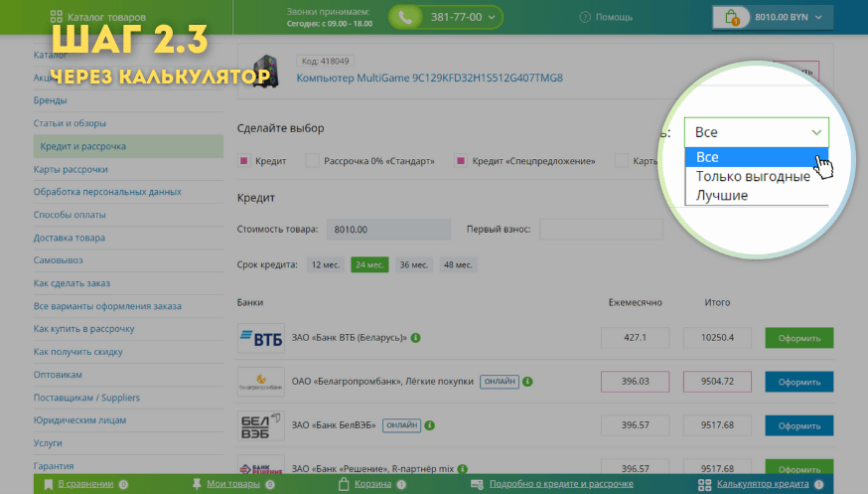Open Самовывоз in sidebar

(59, 259)
